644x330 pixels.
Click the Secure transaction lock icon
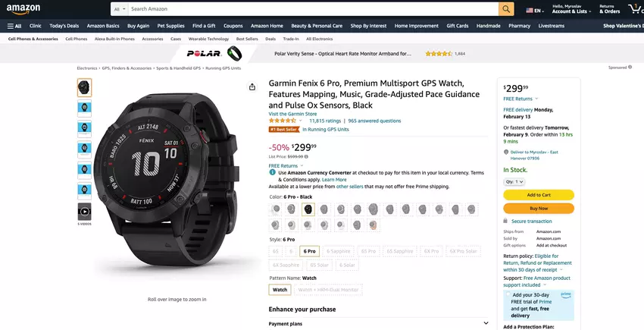coord(505,221)
